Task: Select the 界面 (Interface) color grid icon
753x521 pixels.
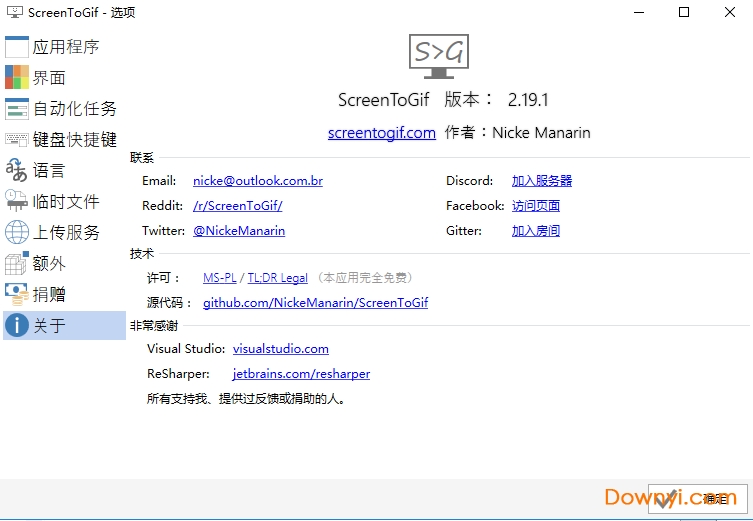Action: (17, 78)
